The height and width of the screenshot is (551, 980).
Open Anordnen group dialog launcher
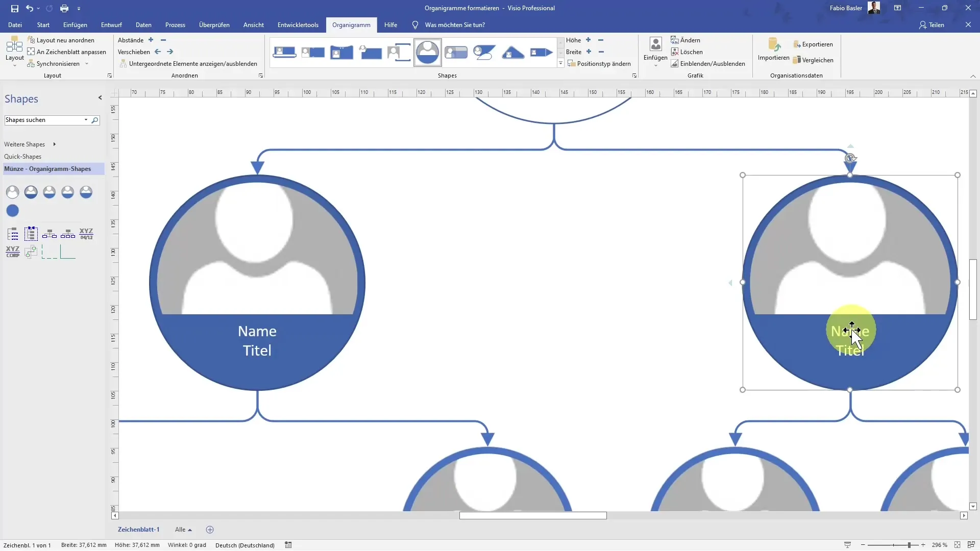(x=261, y=76)
